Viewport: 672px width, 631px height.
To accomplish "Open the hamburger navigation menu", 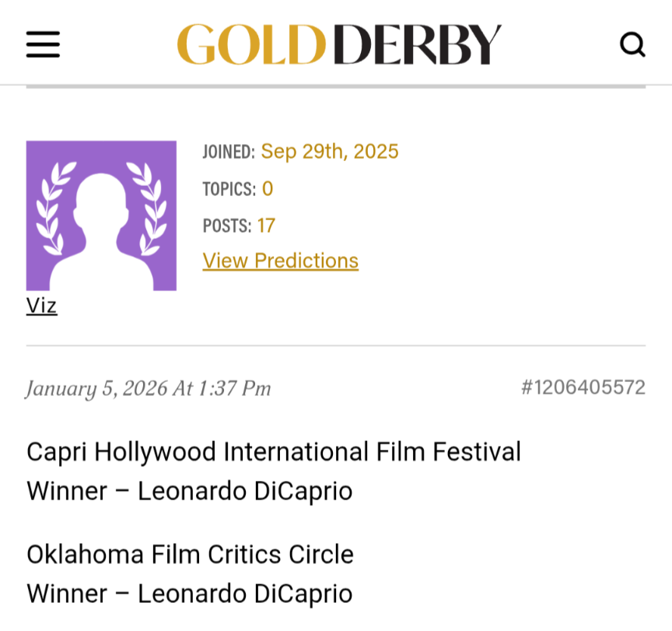I will pyautogui.click(x=43, y=44).
